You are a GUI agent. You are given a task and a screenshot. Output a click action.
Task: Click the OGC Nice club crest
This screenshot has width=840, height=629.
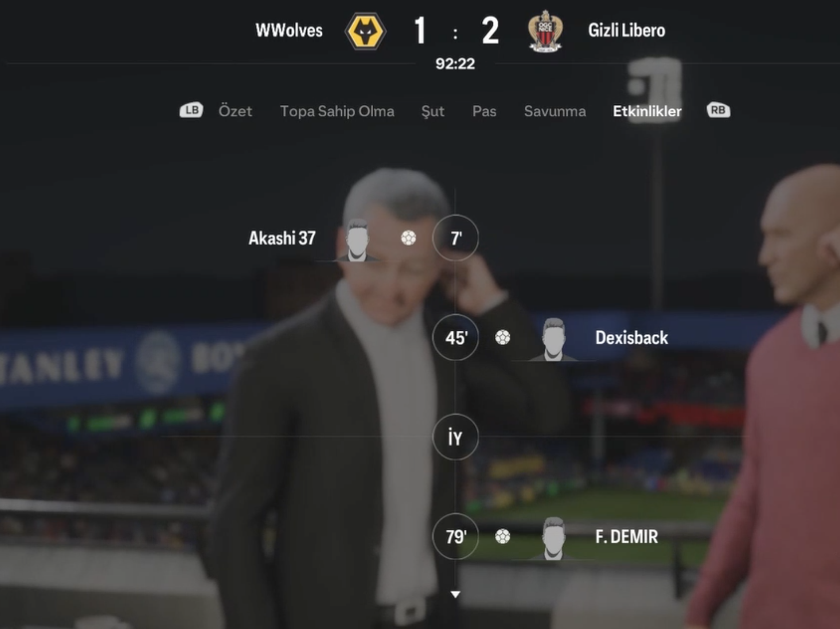[545, 31]
